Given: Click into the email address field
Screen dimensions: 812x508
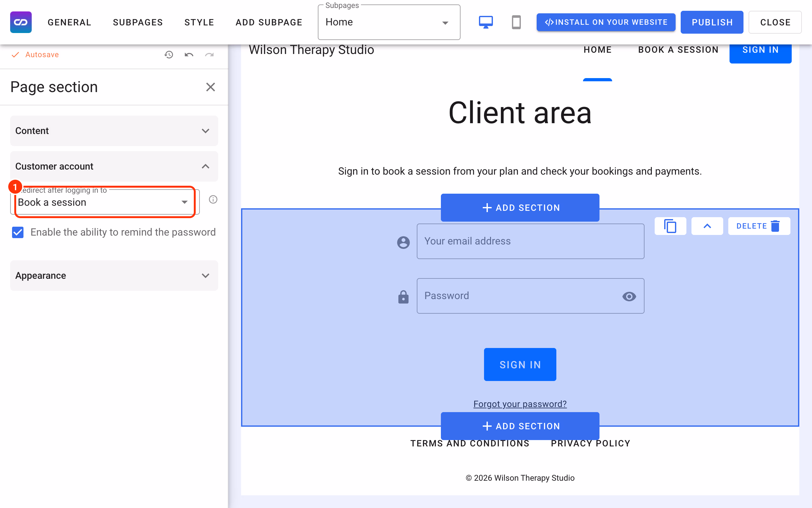Looking at the screenshot, I should 530,241.
